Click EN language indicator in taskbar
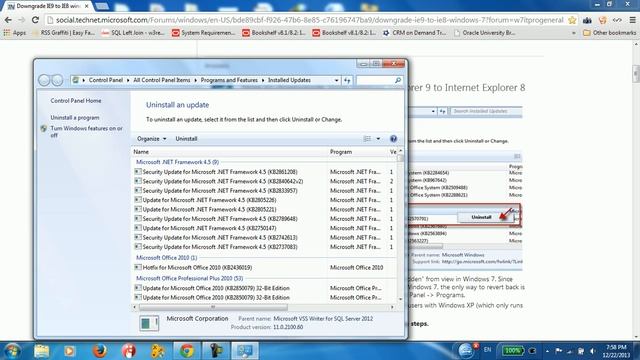 pyautogui.click(x=487, y=350)
